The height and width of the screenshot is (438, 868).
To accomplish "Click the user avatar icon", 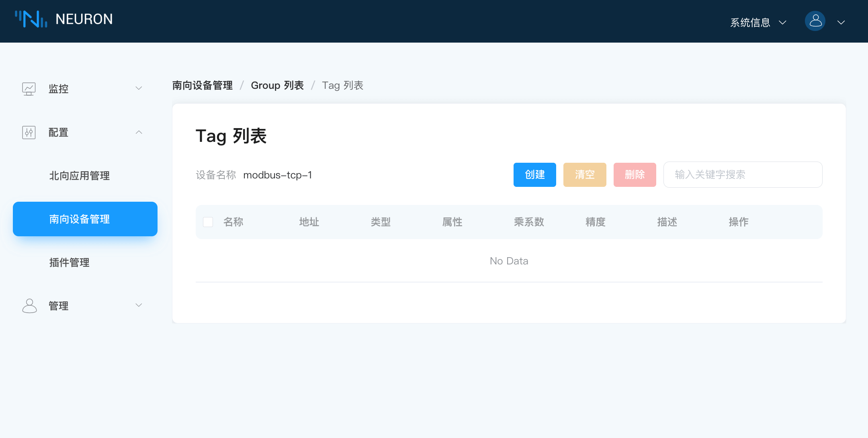I will pos(815,21).
